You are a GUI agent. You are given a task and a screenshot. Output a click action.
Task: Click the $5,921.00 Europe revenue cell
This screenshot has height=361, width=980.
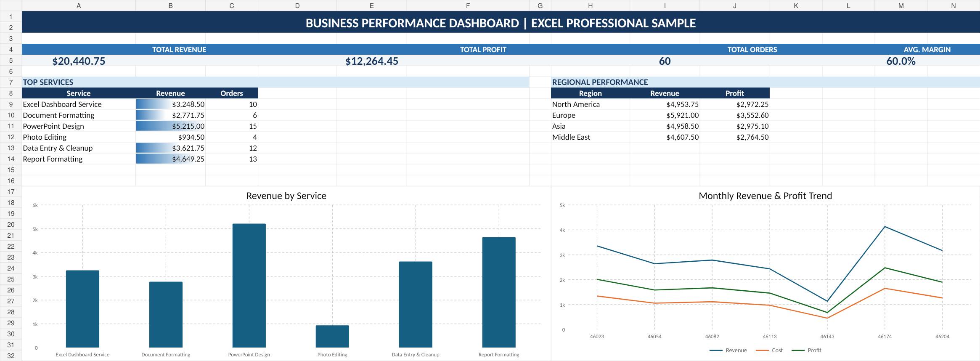pyautogui.click(x=665, y=115)
